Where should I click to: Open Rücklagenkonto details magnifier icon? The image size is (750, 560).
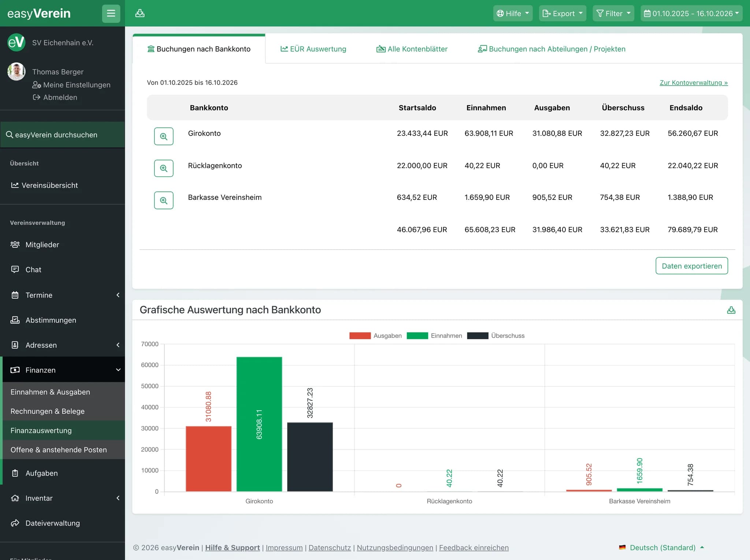pyautogui.click(x=164, y=168)
